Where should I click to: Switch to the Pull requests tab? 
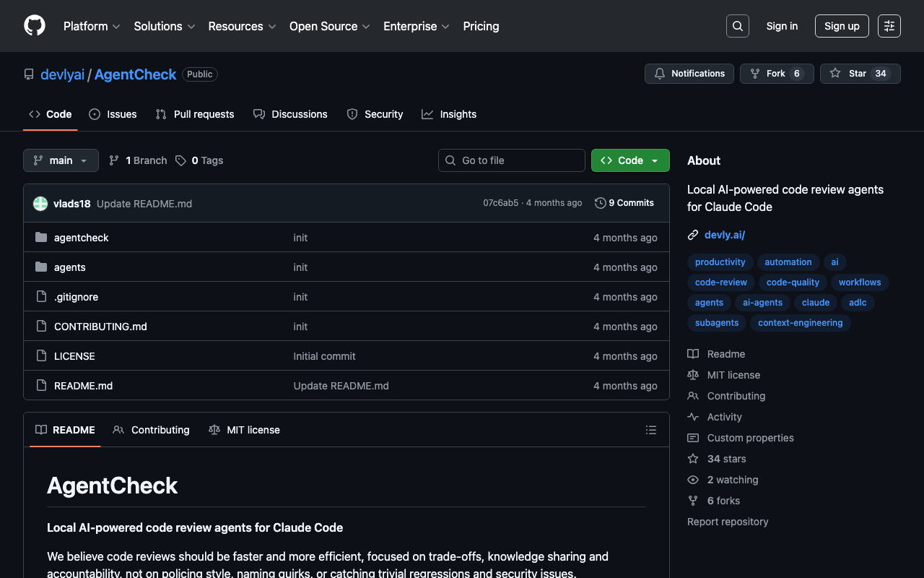(195, 114)
